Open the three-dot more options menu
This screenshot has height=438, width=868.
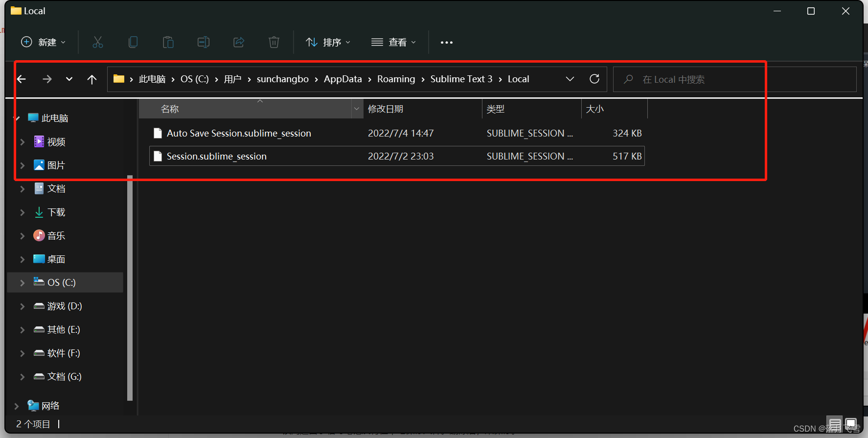click(447, 43)
